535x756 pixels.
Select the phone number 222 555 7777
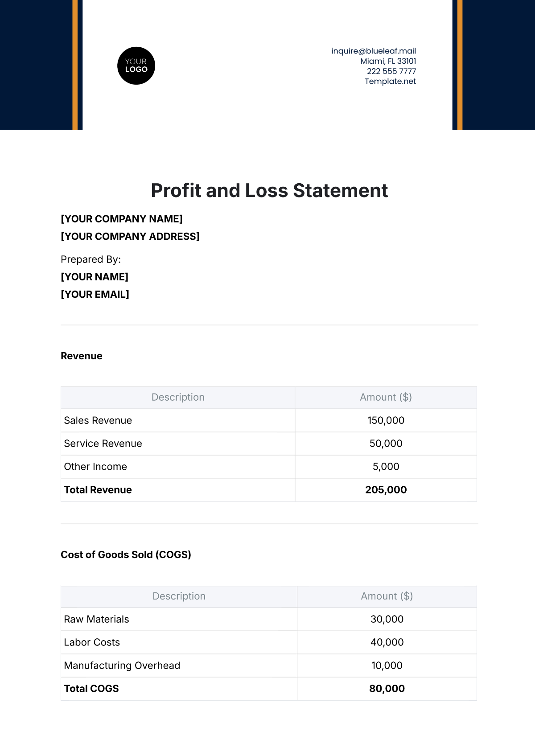click(x=391, y=71)
